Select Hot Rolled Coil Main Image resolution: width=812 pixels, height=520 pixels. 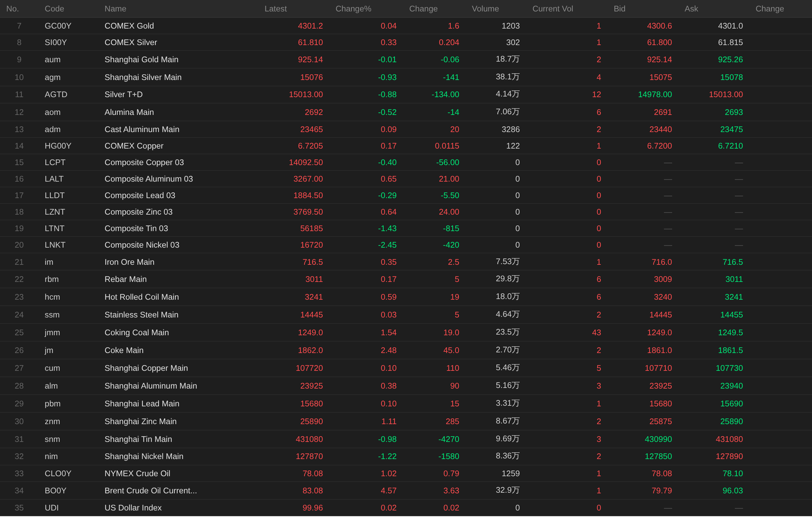142,298
